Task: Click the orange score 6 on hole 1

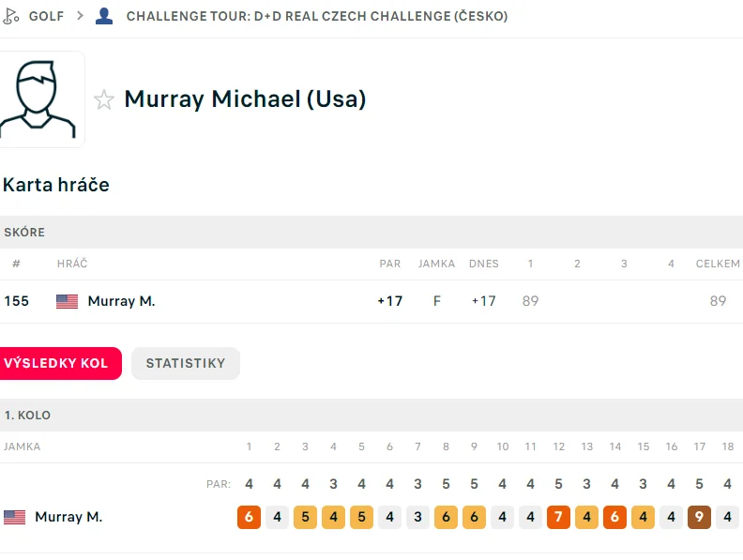Action: 249,517
